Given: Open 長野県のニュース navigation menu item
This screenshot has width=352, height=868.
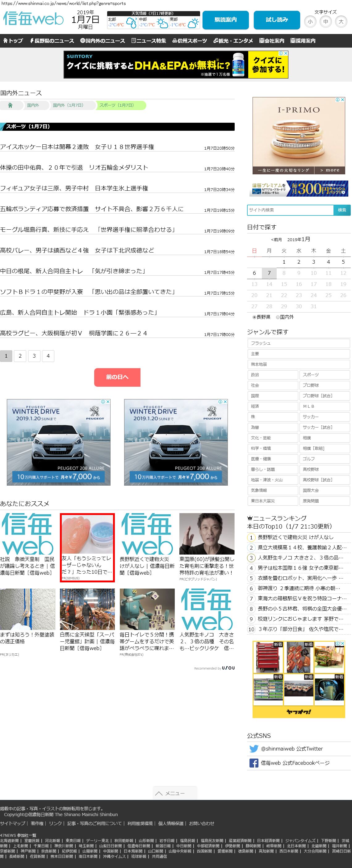Looking at the screenshot, I should 52,41.
